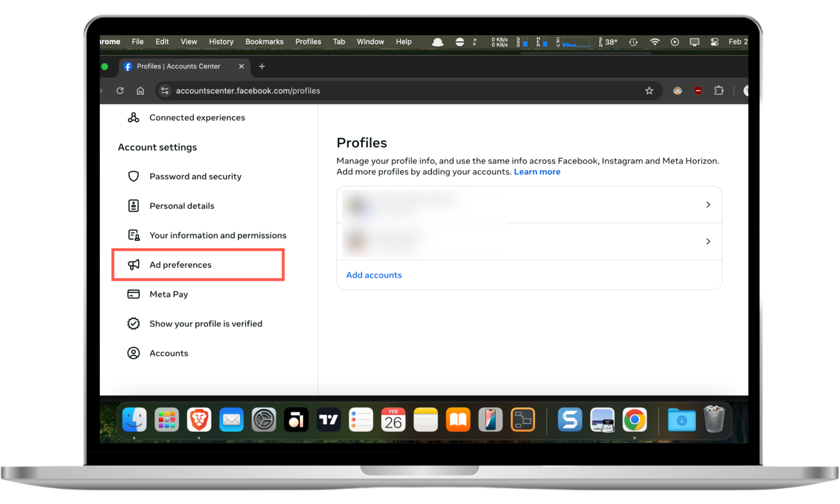840x504 pixels.
Task: Click the Profiles heading text
Action: 362,143
